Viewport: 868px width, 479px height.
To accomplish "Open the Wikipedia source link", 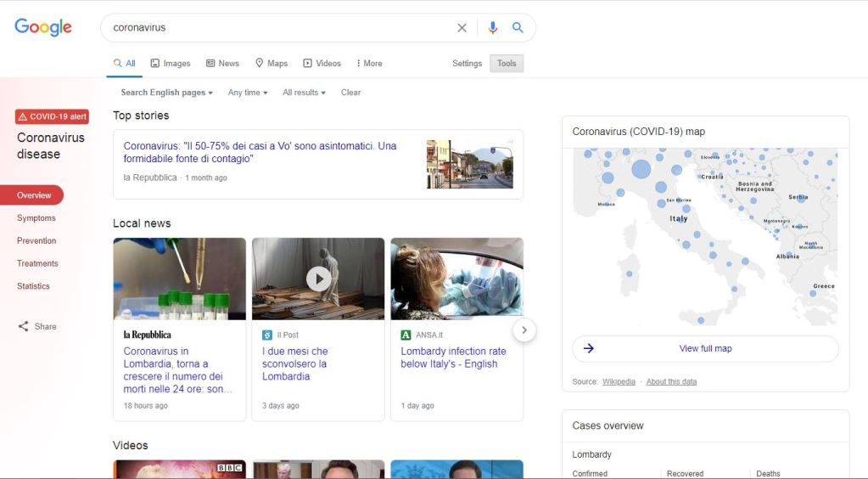I will [619, 381].
